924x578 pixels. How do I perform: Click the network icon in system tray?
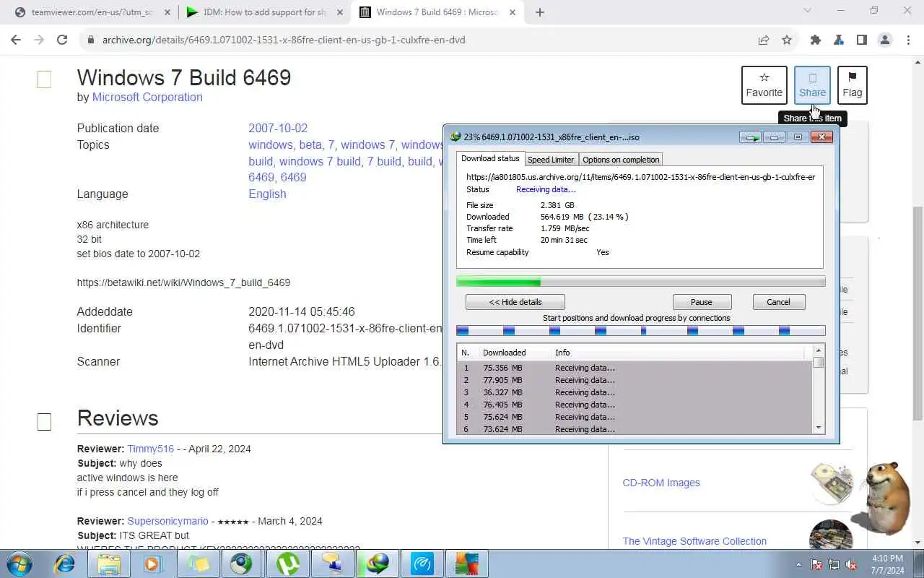(834, 564)
